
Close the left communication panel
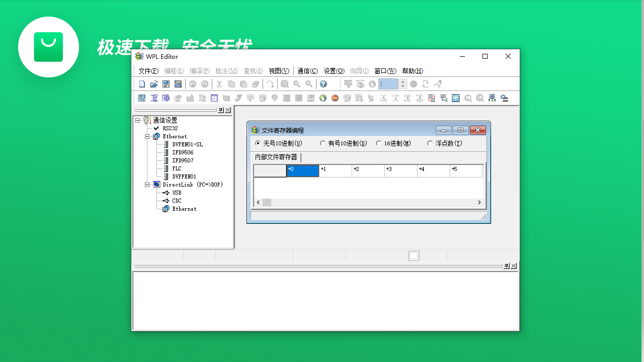[228, 110]
